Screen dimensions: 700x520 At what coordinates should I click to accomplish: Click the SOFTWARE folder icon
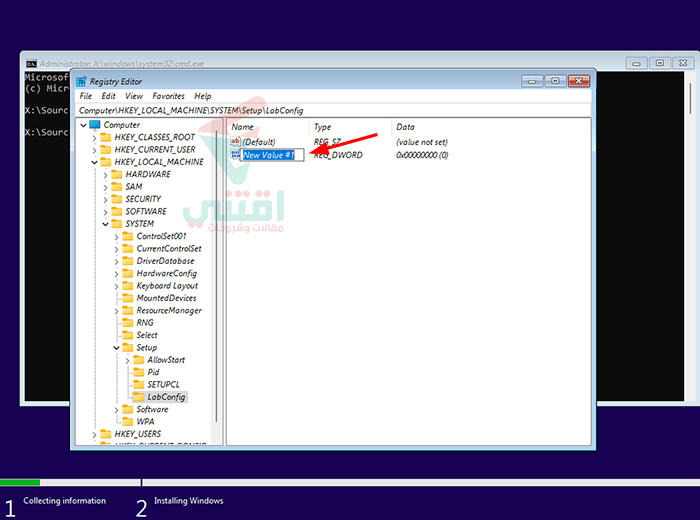[117, 211]
